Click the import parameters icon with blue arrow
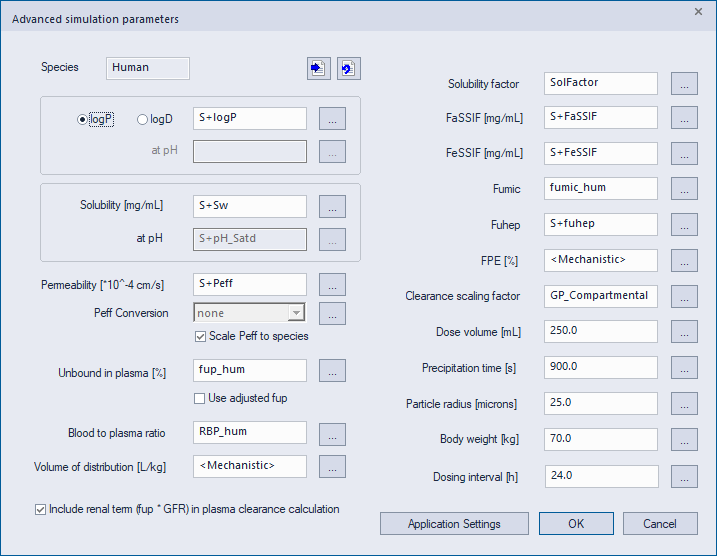The image size is (717, 556). 319,69
